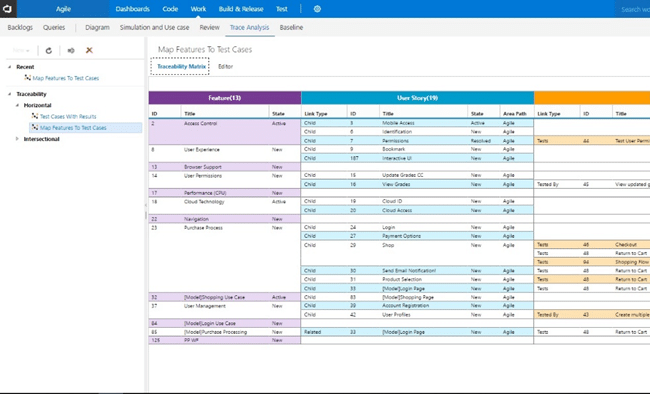Click the purple Feature(13) column header

225,98
